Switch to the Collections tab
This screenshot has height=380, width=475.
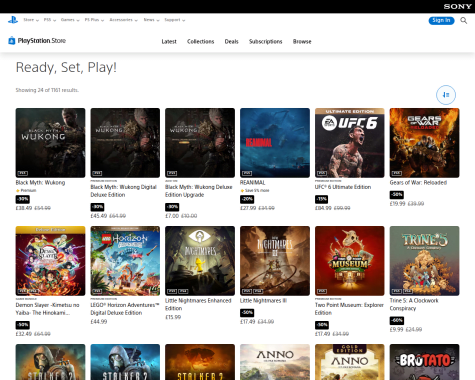click(200, 42)
